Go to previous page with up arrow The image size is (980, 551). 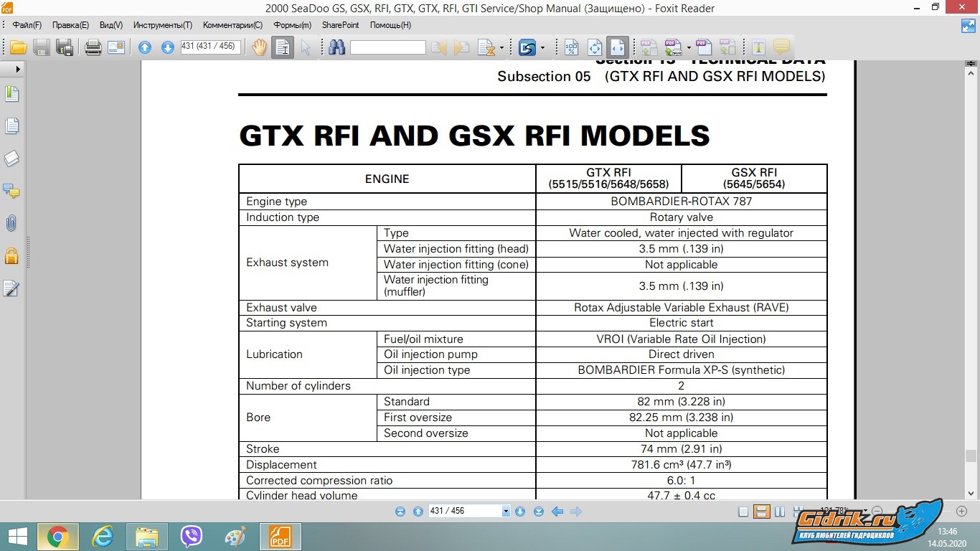145,48
